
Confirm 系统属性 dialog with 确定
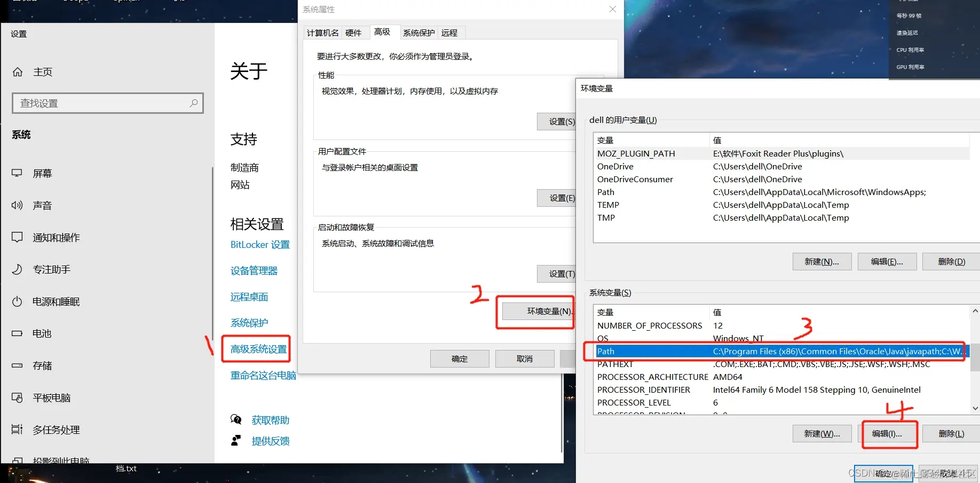click(x=460, y=359)
